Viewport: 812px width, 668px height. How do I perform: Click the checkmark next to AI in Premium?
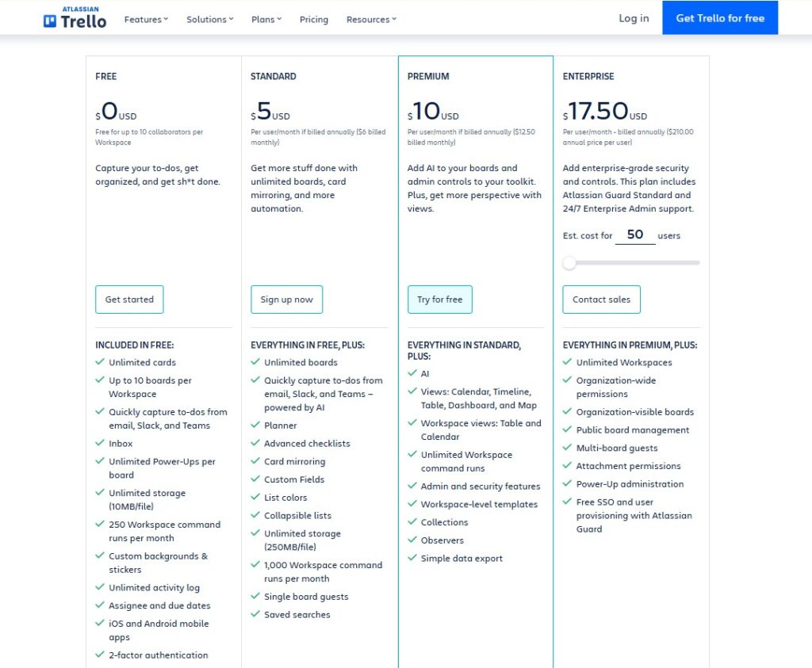pyautogui.click(x=412, y=373)
